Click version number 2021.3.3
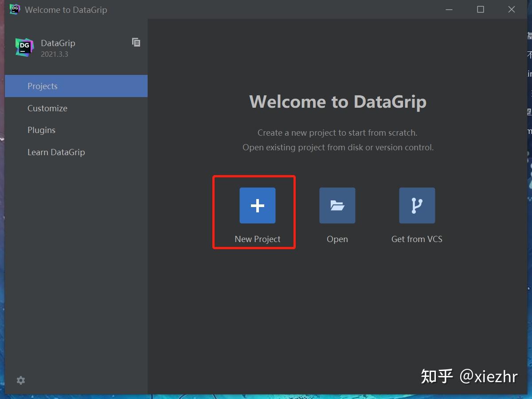Viewport: 532px width, 399px height. pos(55,55)
